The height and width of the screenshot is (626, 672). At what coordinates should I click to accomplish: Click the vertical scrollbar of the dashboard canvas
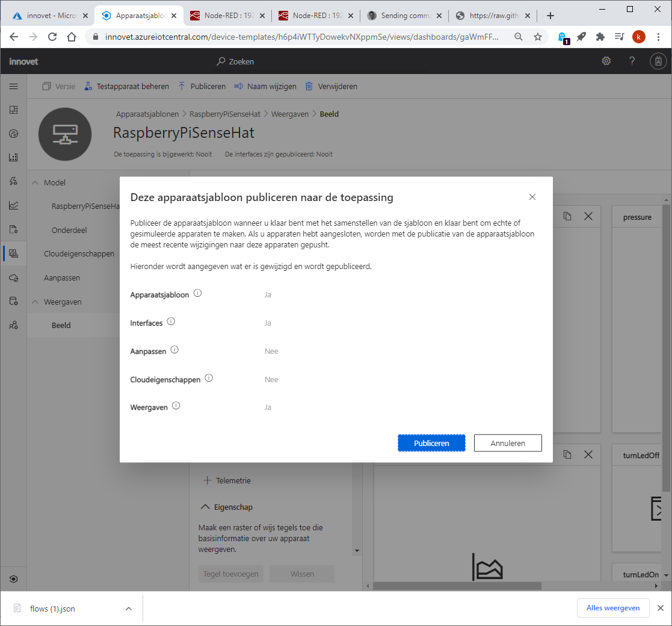click(667, 347)
